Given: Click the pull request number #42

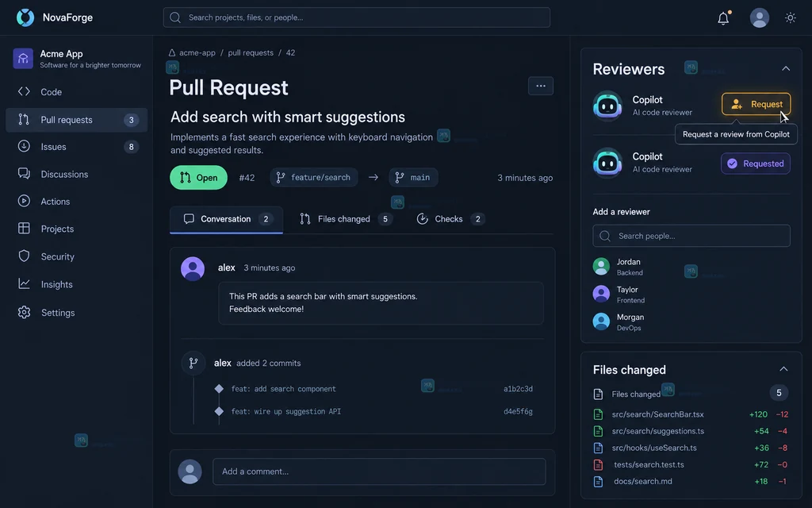Looking at the screenshot, I should point(247,178).
